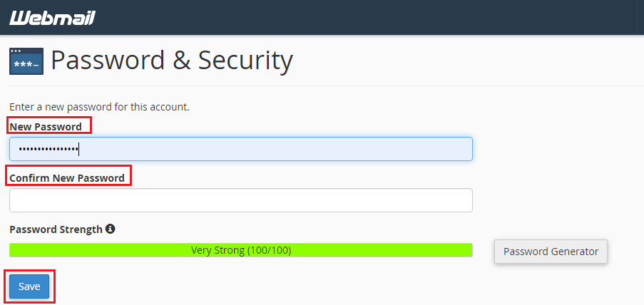Click the Save button
Viewport: 644px width, 305px height.
click(29, 286)
